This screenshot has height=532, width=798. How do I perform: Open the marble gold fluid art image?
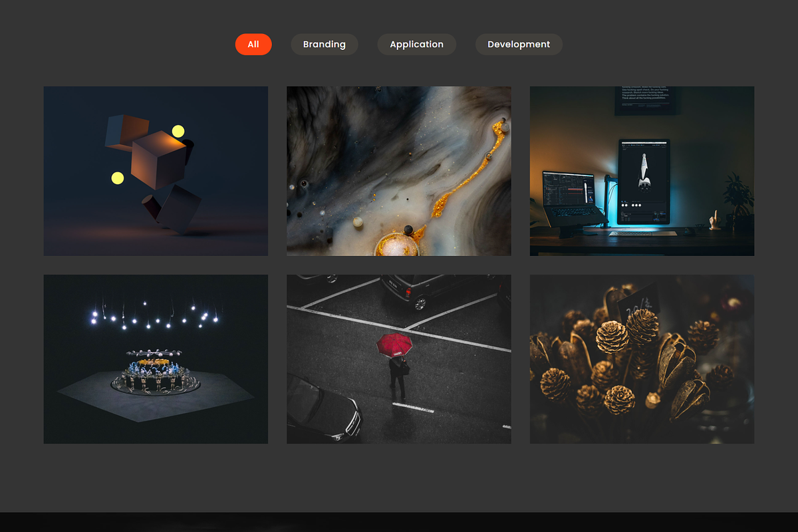click(x=399, y=171)
